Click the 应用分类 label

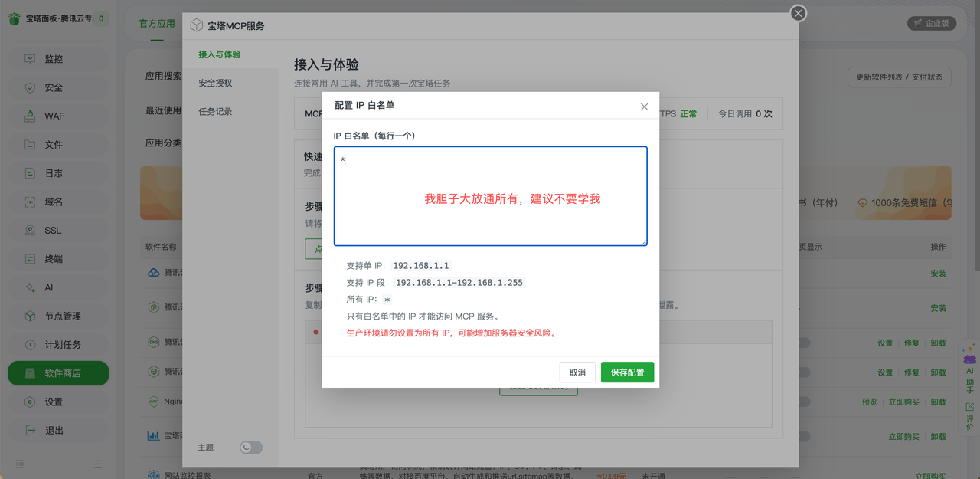tap(164, 143)
